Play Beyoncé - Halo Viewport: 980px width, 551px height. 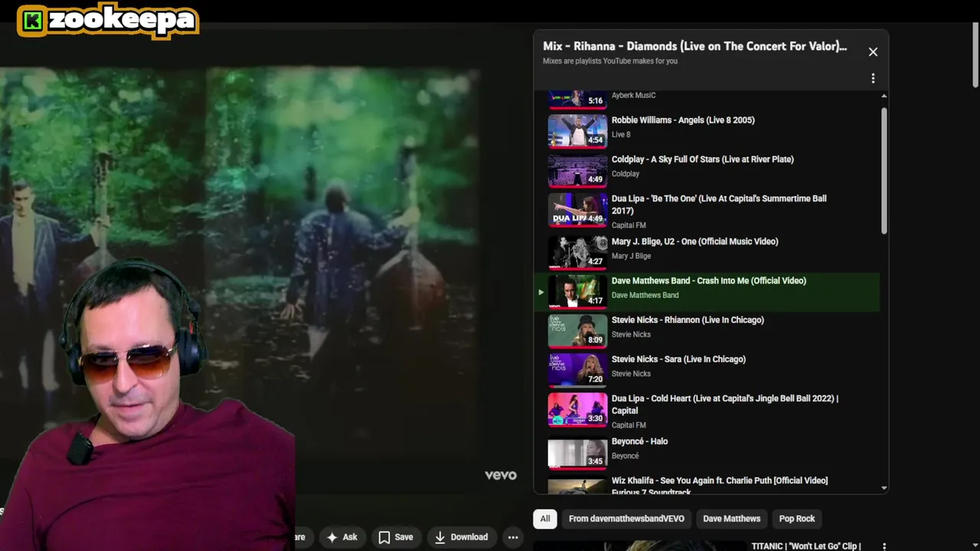click(x=639, y=442)
